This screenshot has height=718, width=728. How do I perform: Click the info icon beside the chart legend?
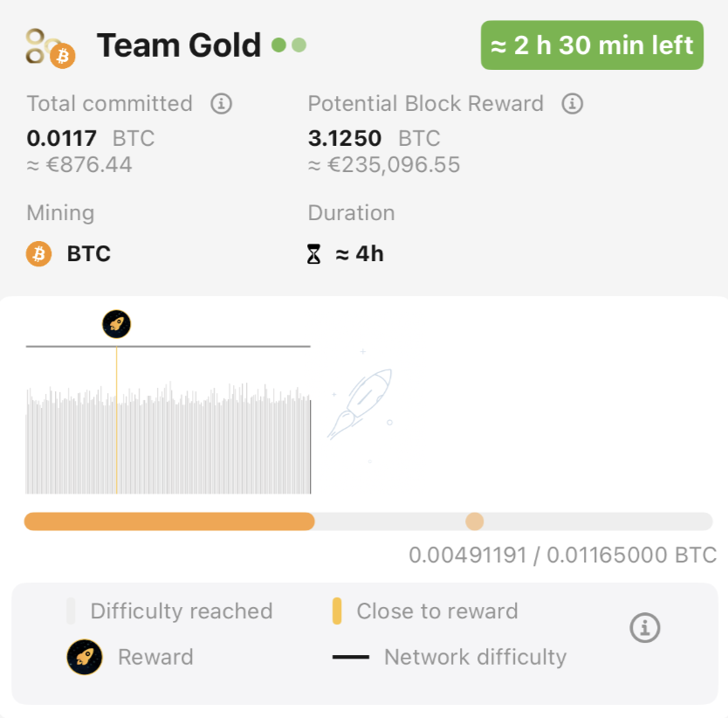click(x=644, y=627)
